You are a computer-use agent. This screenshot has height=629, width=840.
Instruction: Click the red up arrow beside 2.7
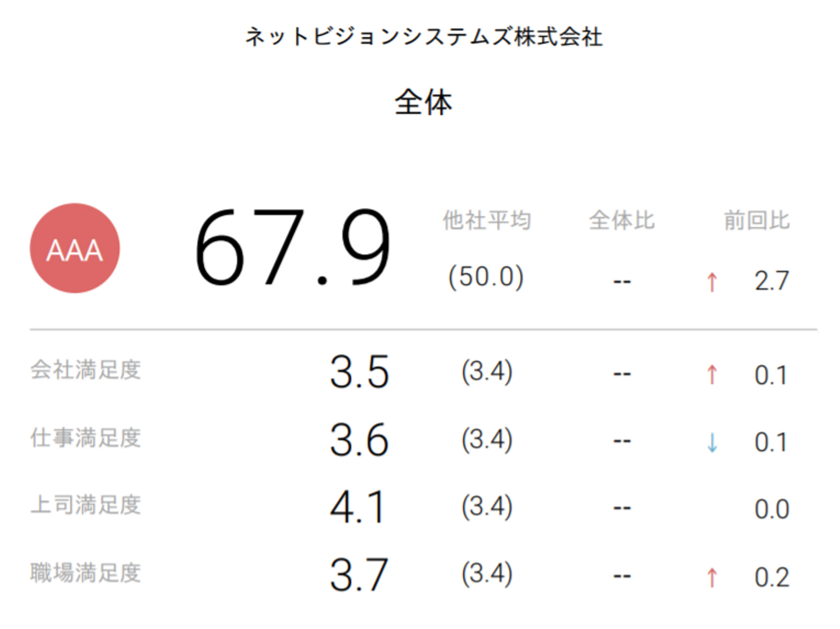pyautogui.click(x=712, y=282)
